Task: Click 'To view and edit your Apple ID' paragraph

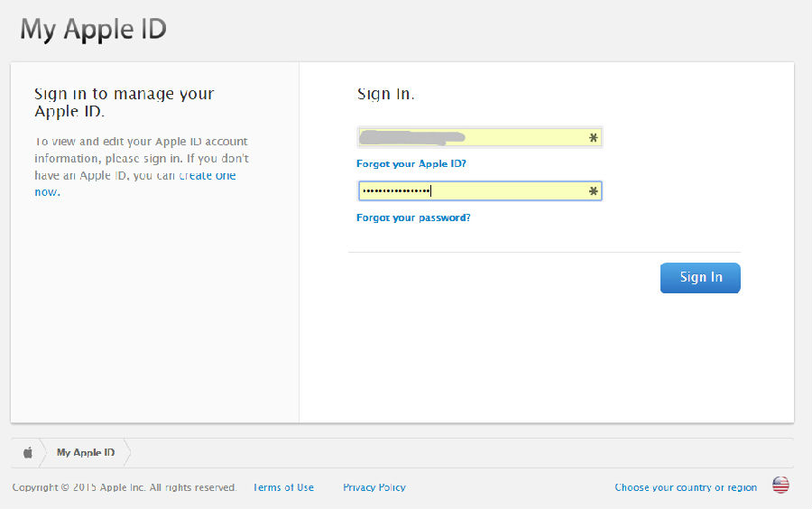Action: click(142, 166)
